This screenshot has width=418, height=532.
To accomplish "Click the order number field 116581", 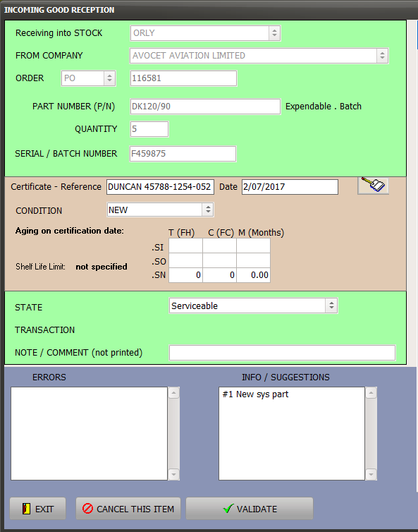I will point(183,78).
